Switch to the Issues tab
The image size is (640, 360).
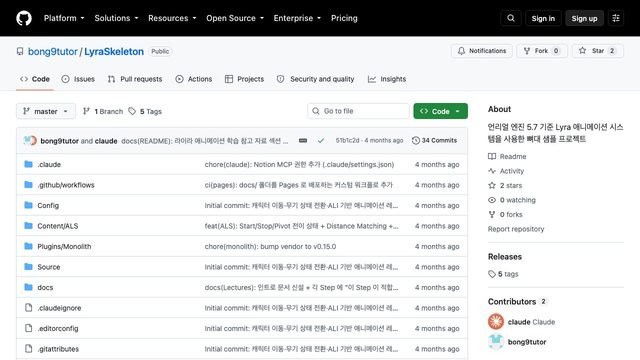[78, 79]
